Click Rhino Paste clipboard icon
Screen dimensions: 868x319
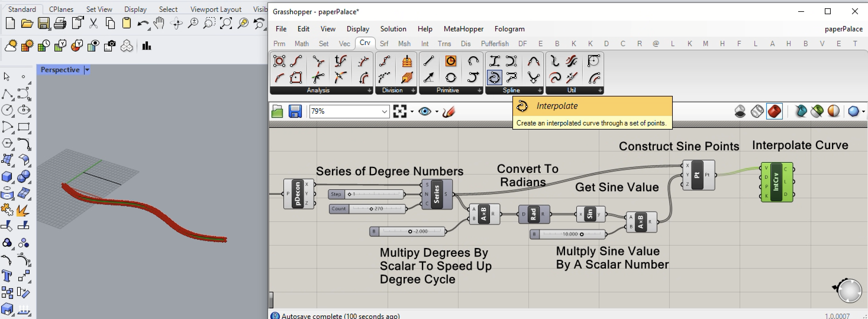(x=126, y=24)
